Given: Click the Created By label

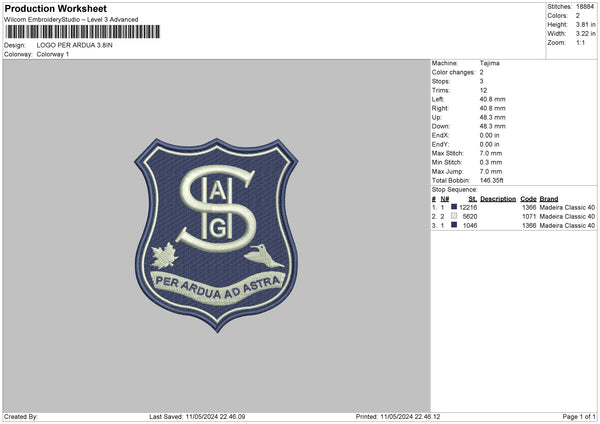Looking at the screenshot, I should tap(21, 416).
